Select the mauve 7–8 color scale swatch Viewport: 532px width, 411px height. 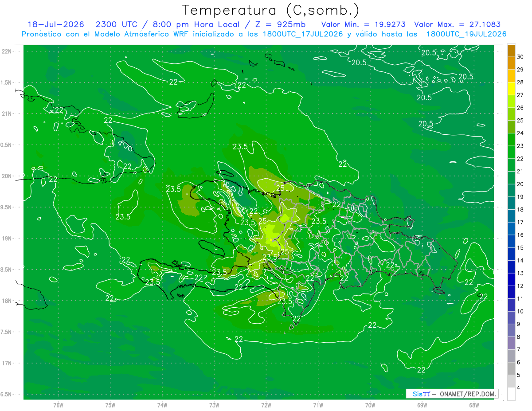click(x=511, y=343)
